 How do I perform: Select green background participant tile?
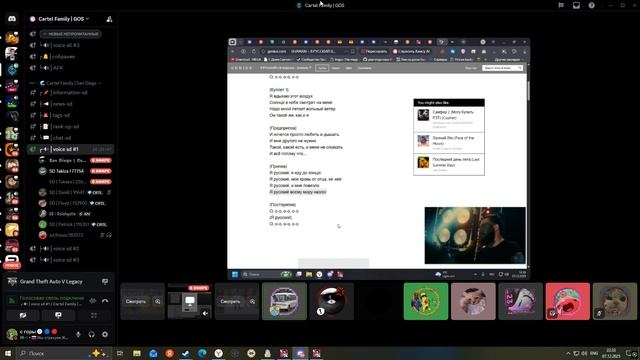[x=426, y=301]
